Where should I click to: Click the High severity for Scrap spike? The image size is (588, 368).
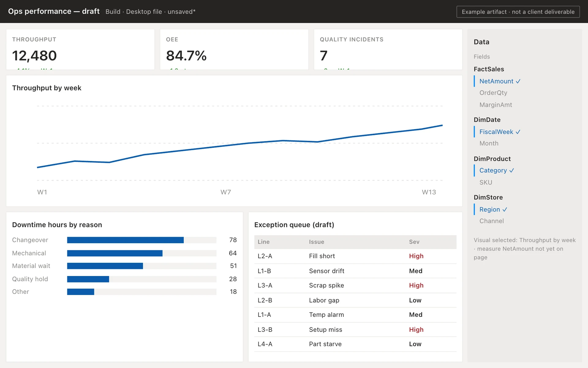416,286
